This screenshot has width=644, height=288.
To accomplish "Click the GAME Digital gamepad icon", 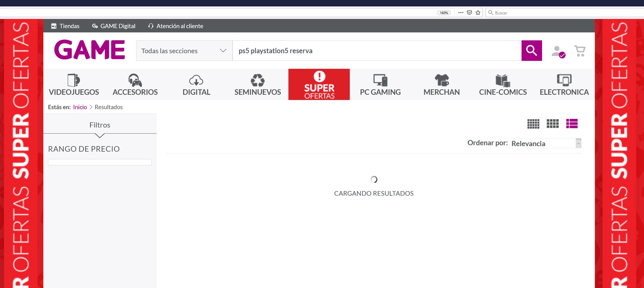I will pos(95,26).
